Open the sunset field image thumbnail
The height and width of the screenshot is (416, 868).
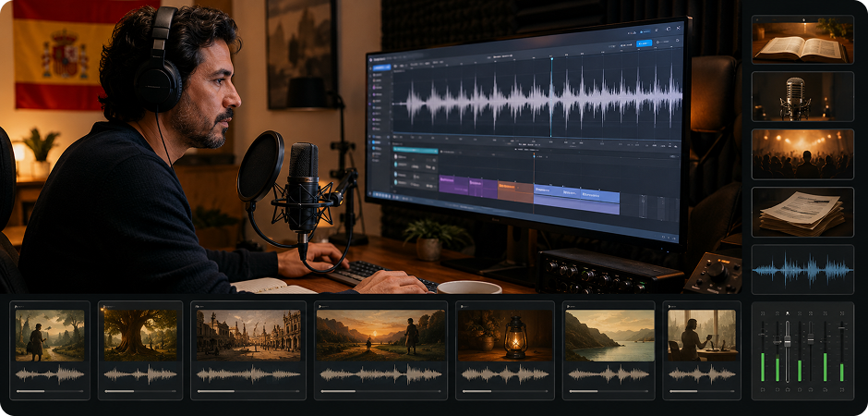click(380, 336)
